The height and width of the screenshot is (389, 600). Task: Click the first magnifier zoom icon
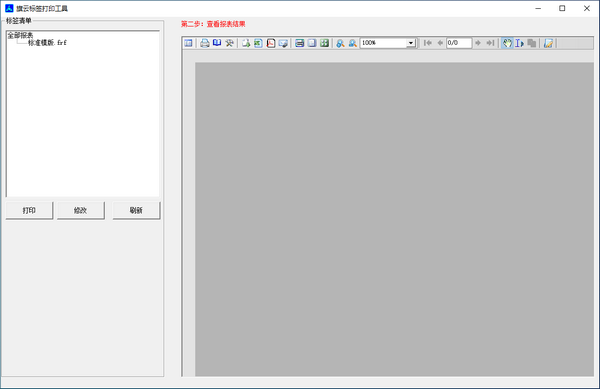click(340, 43)
